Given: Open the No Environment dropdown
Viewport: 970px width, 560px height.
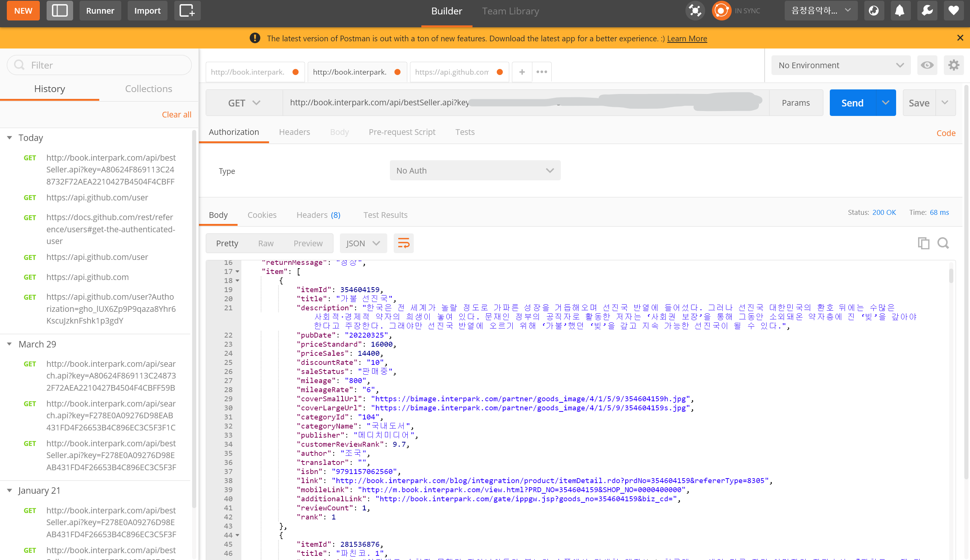Looking at the screenshot, I should coord(841,65).
